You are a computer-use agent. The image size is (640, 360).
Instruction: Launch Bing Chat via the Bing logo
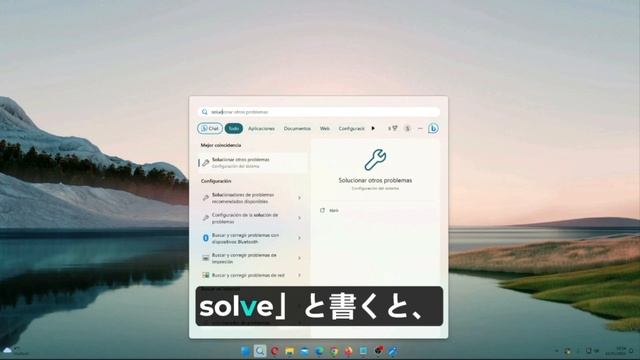[x=433, y=129]
